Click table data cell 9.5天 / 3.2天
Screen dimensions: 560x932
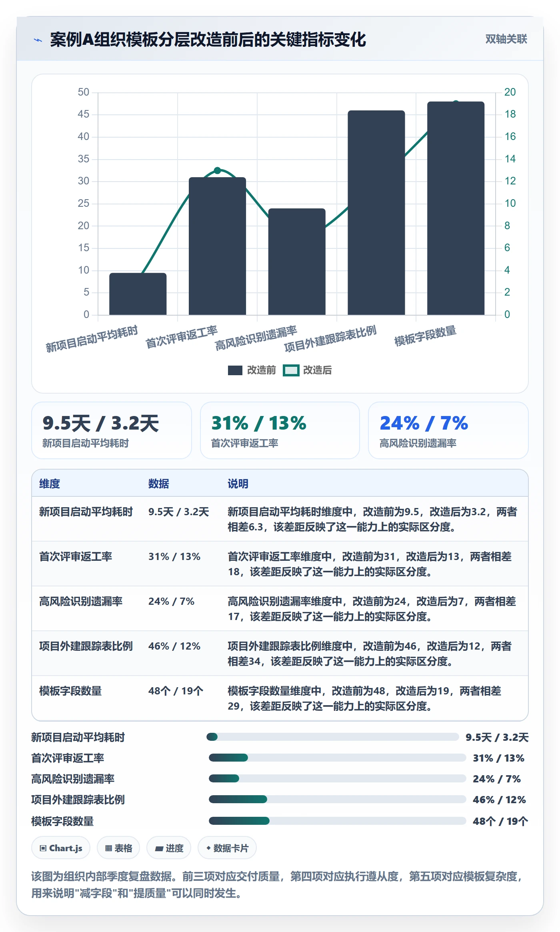pyautogui.click(x=179, y=512)
